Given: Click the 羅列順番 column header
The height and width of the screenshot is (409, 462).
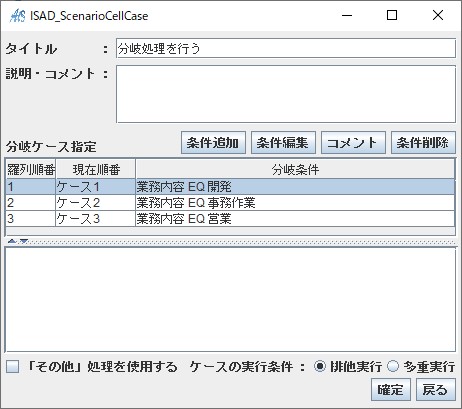Looking at the screenshot, I should click(31, 170).
